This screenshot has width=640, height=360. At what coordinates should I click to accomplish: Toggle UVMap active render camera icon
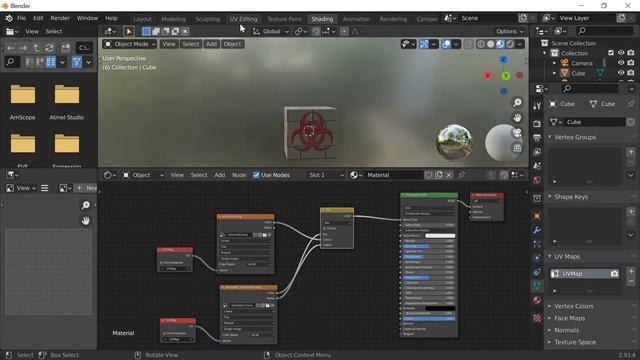(x=614, y=274)
